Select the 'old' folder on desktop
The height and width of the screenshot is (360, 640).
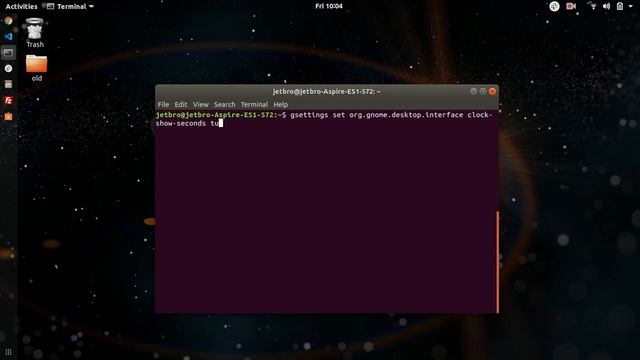point(36,68)
